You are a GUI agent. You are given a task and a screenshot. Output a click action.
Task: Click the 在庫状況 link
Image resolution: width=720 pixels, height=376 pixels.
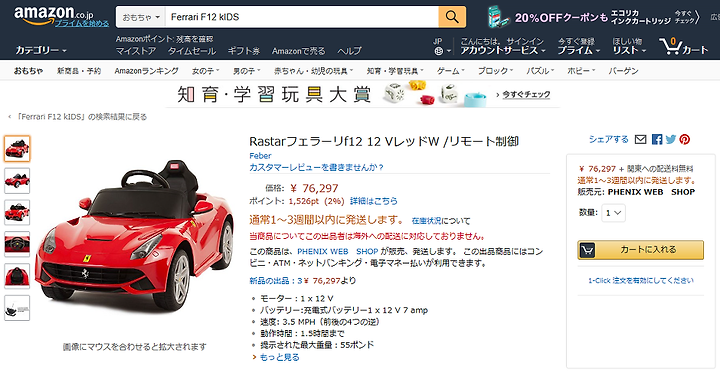(x=426, y=221)
